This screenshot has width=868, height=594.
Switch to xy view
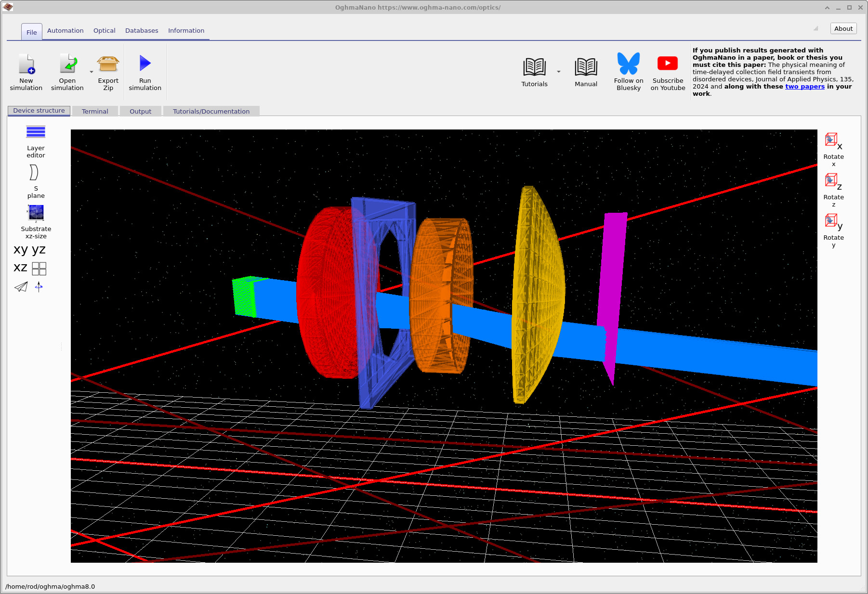(20, 249)
